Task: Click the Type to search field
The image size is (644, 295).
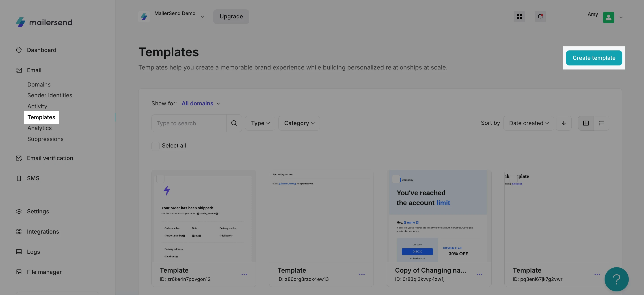Action: tap(189, 123)
